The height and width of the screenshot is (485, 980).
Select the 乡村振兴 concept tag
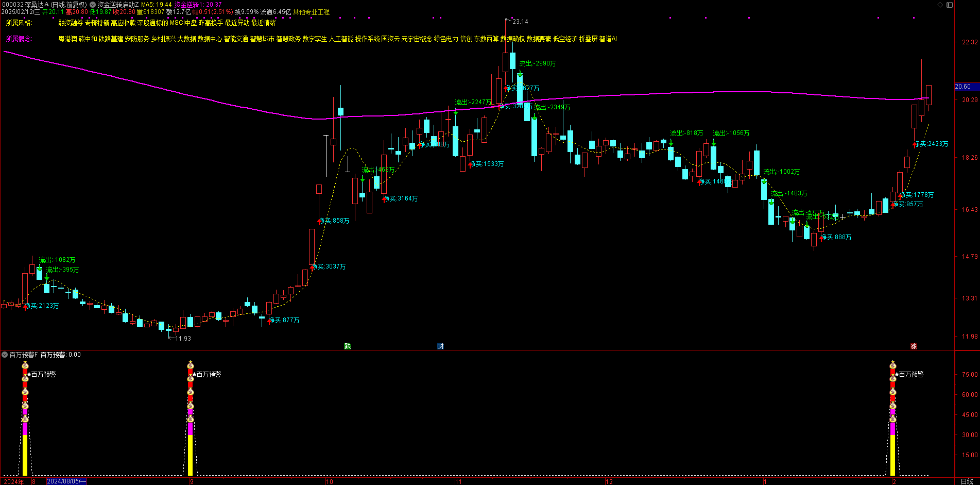pos(163,39)
